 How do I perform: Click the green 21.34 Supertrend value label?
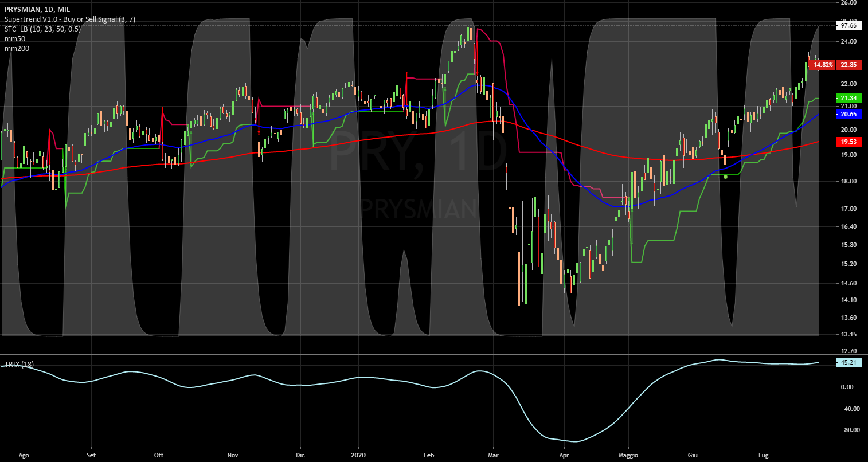[849, 99]
